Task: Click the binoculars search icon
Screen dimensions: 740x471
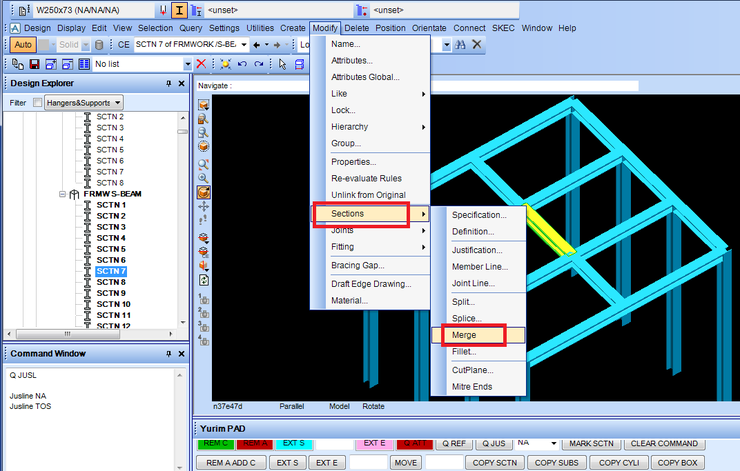Action: 460,45
